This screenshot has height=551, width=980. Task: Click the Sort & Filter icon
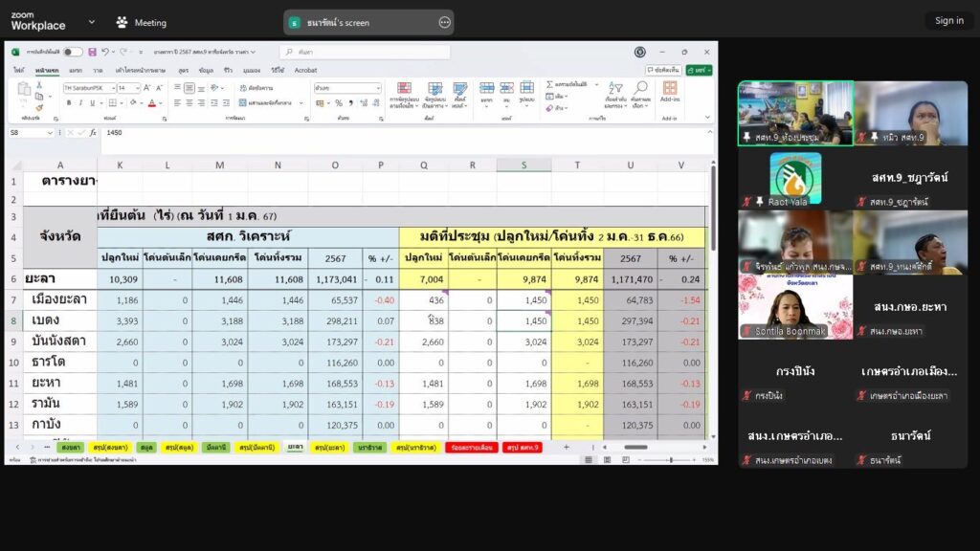615,89
